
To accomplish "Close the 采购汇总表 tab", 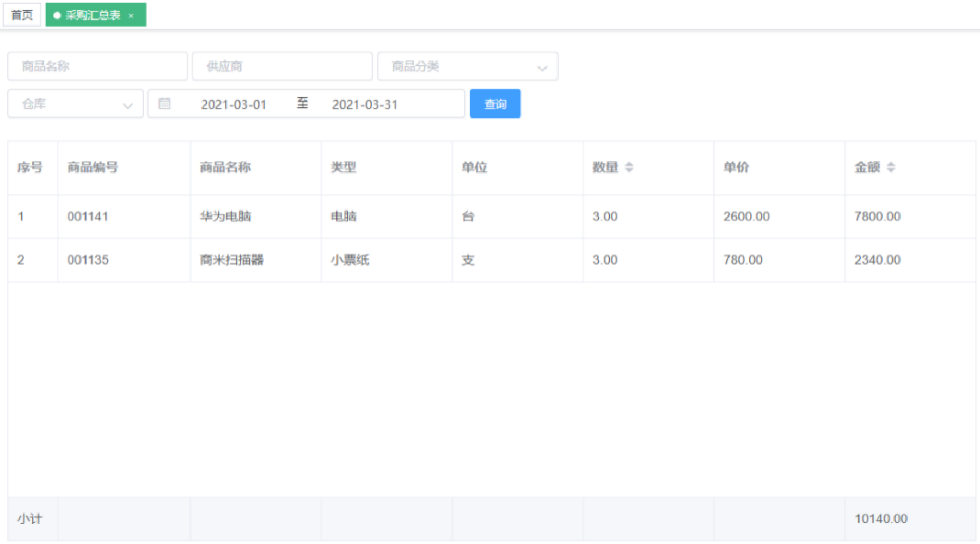I will coord(131,15).
